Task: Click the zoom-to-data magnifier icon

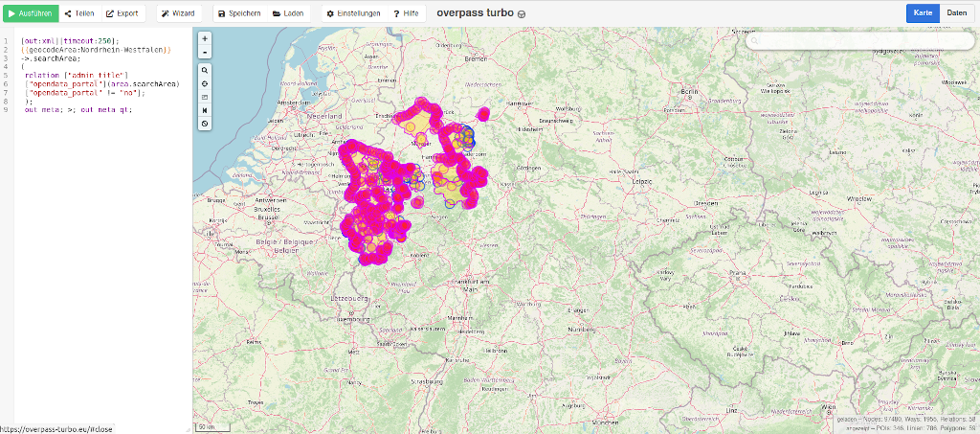Action: pos(205,71)
